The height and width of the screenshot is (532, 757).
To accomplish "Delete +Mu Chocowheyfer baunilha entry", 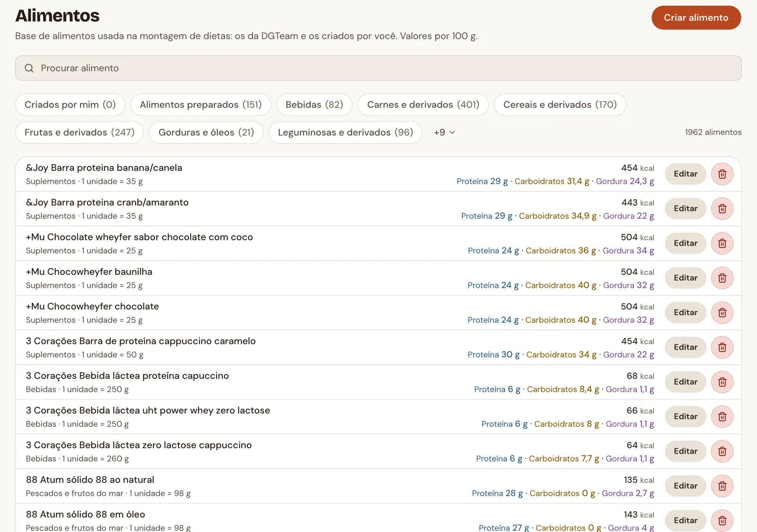I will pyautogui.click(x=722, y=278).
